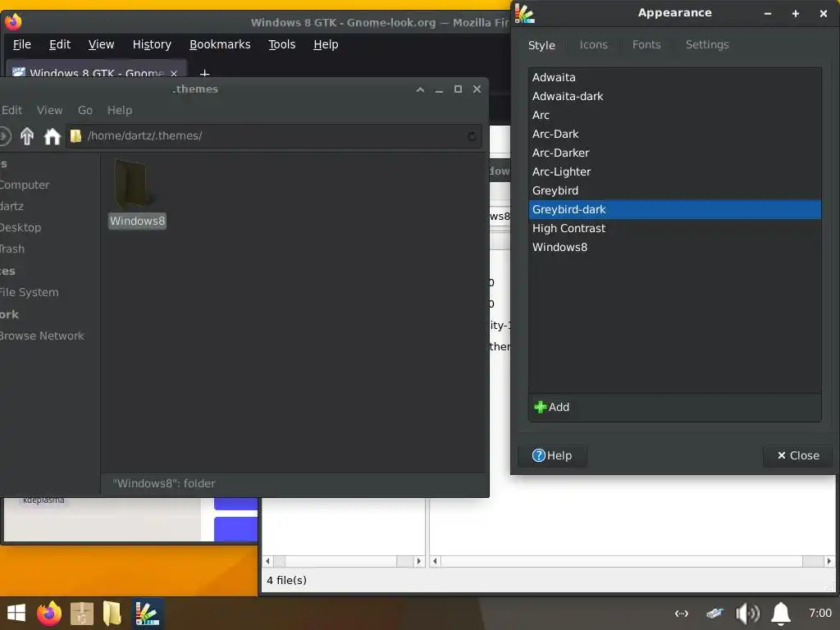Select Browse Network in sidebar
This screenshot has height=630, width=840.
pyautogui.click(x=42, y=336)
